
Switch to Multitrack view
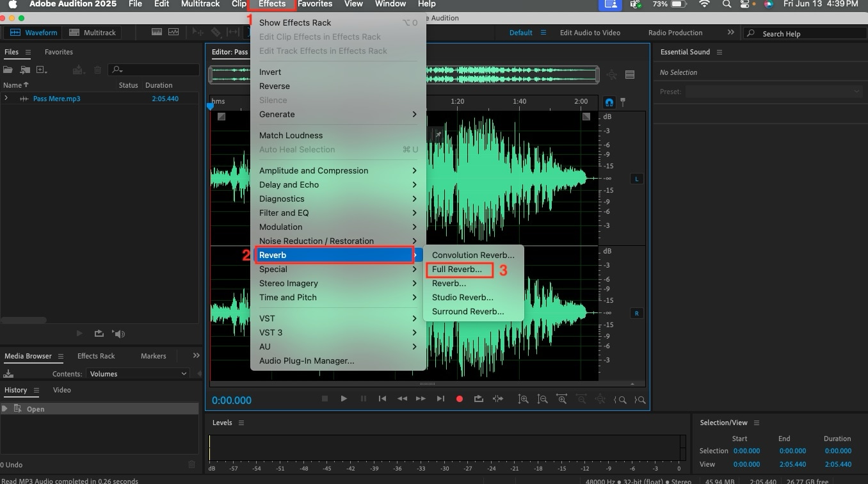pyautogui.click(x=92, y=32)
